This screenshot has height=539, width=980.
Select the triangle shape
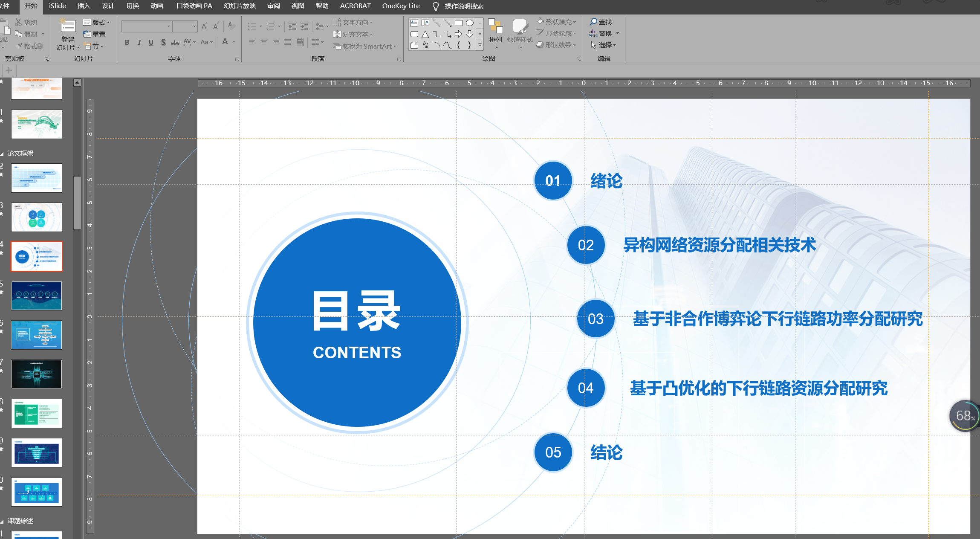[x=425, y=34]
